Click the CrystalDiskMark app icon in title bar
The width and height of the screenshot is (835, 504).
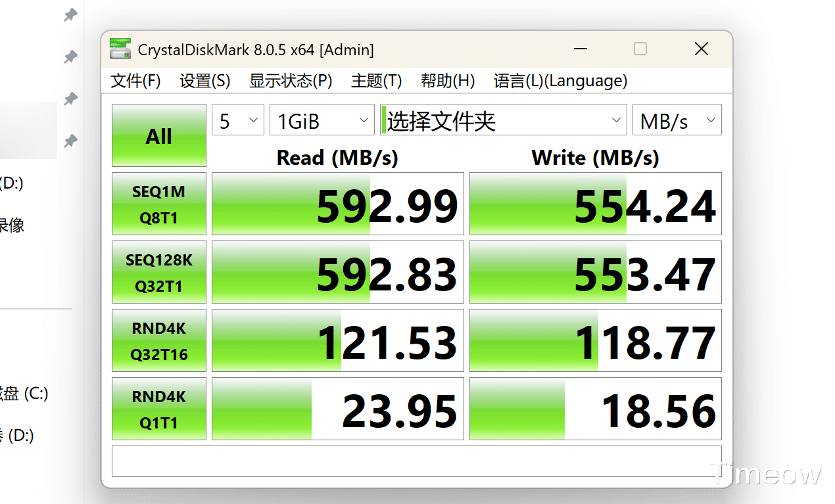(120, 49)
